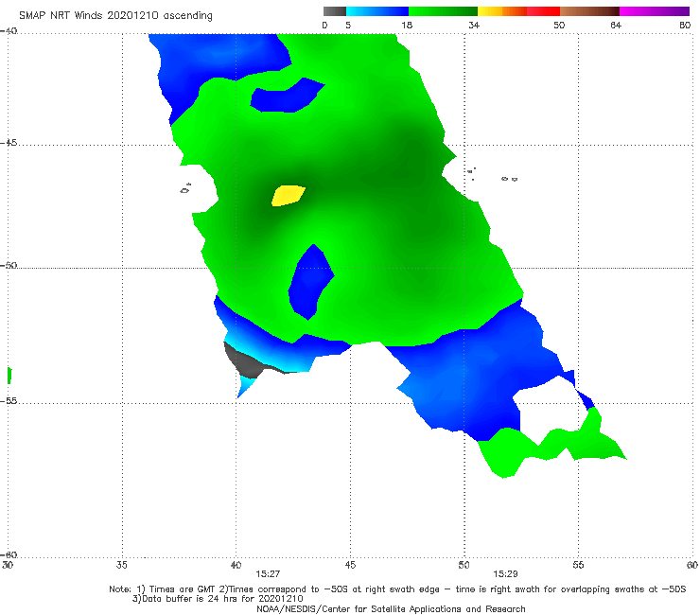Click the color bar label '50'
The height and width of the screenshot is (615, 700).
(x=559, y=25)
